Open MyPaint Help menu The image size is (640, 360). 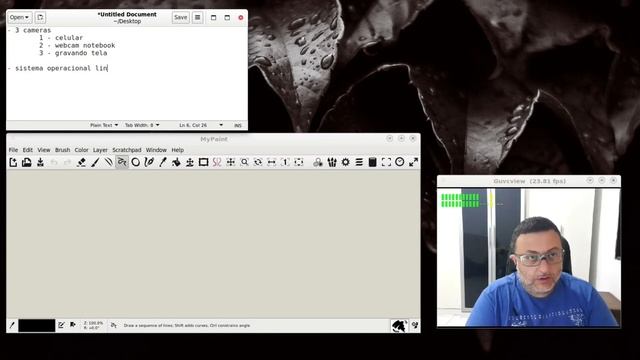click(177, 150)
